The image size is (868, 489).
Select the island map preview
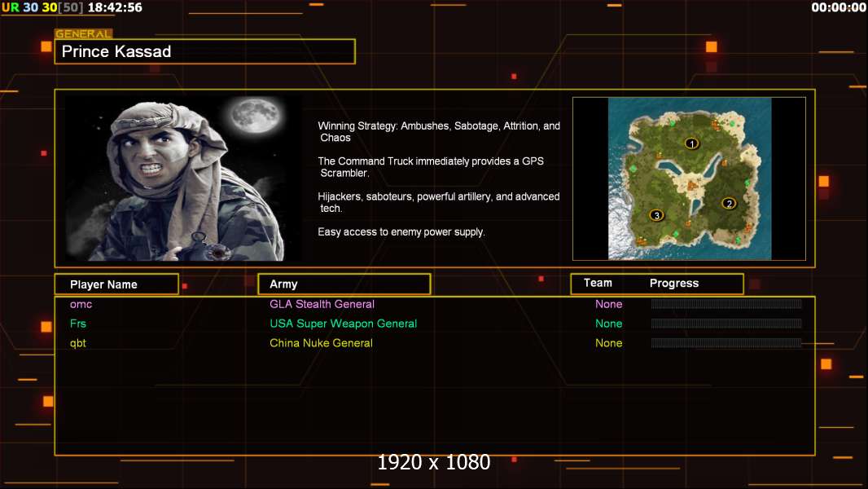coord(689,178)
